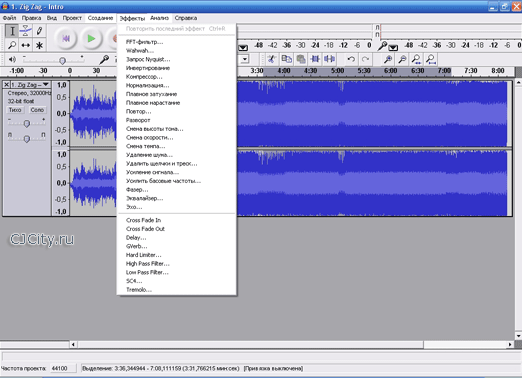Open the Вид menu
The width and height of the screenshot is (522, 378).
[x=52, y=18]
